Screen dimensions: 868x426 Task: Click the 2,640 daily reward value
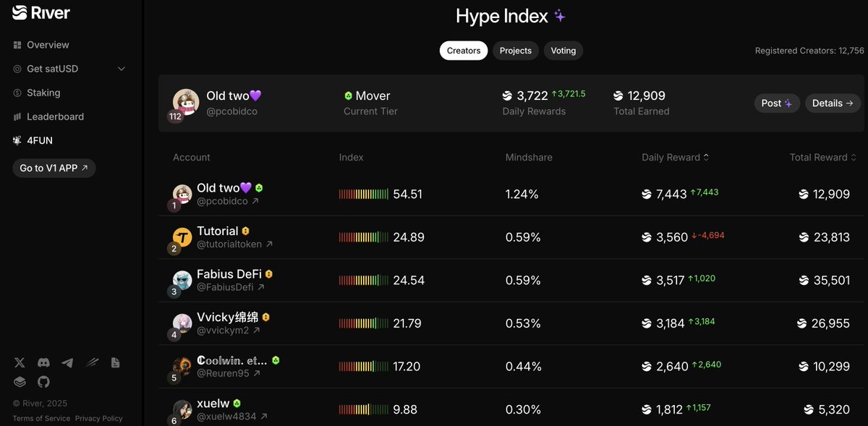672,367
